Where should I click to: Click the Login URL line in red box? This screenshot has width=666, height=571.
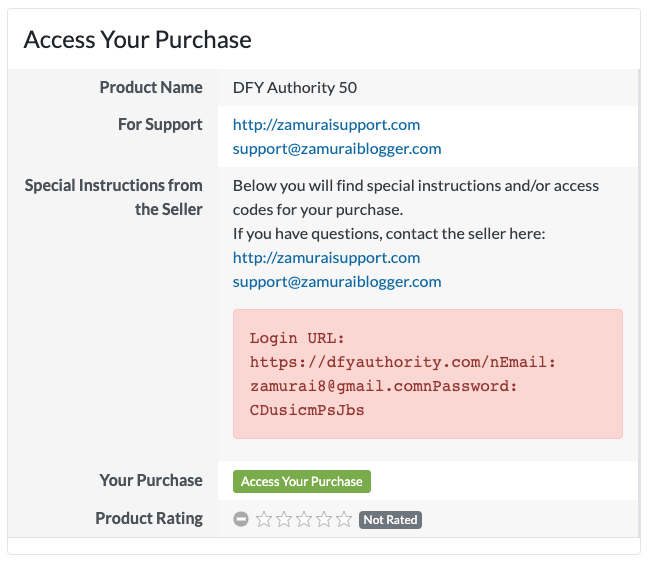coord(297,338)
